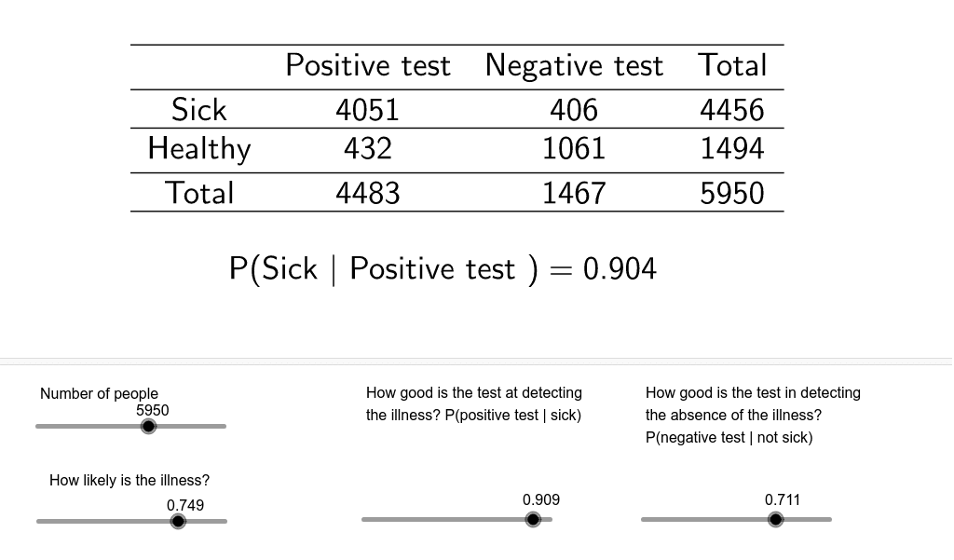Click the 'Negative test' column header
The height and width of the screenshot is (560, 954).
[574, 65]
